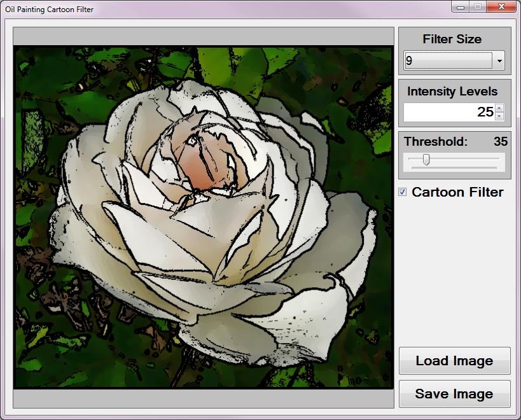Close the Oil Painting Cartoon Filter window
521x420 pixels.
tap(501, 6)
